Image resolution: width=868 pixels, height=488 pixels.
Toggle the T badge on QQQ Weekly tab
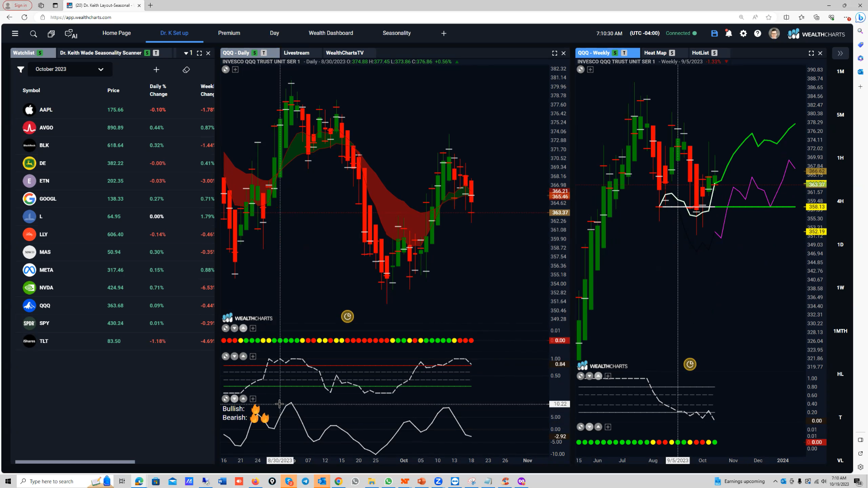click(624, 53)
